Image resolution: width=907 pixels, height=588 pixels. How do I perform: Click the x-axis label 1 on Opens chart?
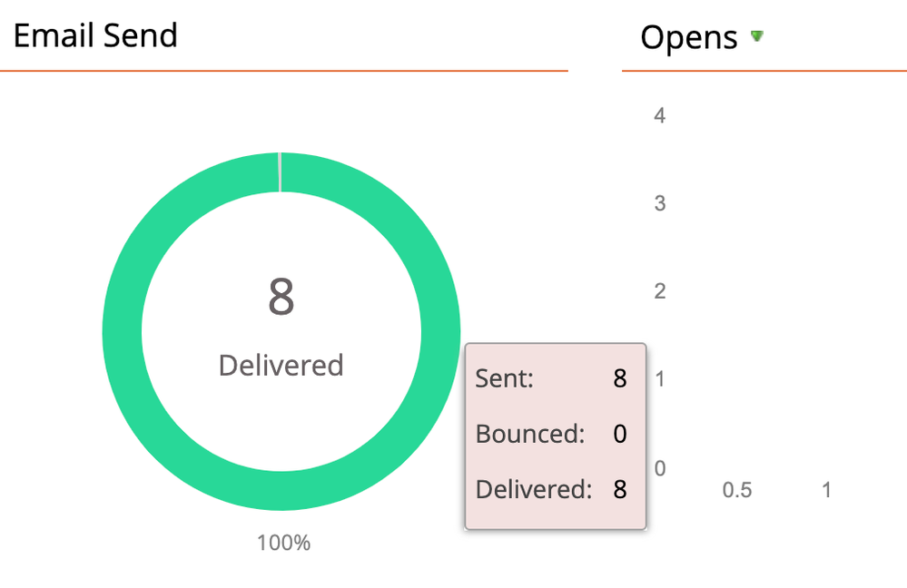(826, 490)
